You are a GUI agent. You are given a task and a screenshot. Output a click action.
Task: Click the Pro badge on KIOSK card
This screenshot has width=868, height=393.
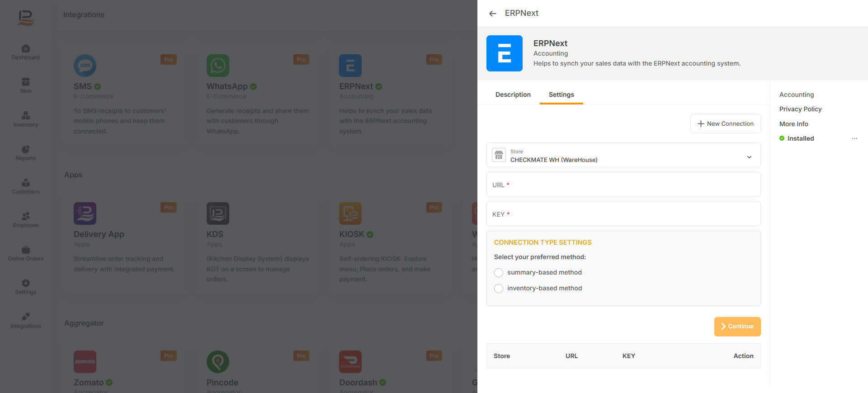click(434, 208)
